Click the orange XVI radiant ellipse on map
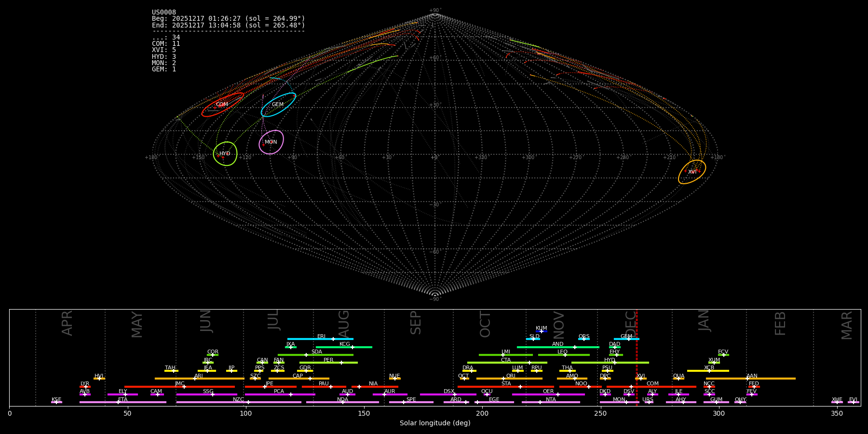This screenshot has height=434, width=868. (692, 172)
